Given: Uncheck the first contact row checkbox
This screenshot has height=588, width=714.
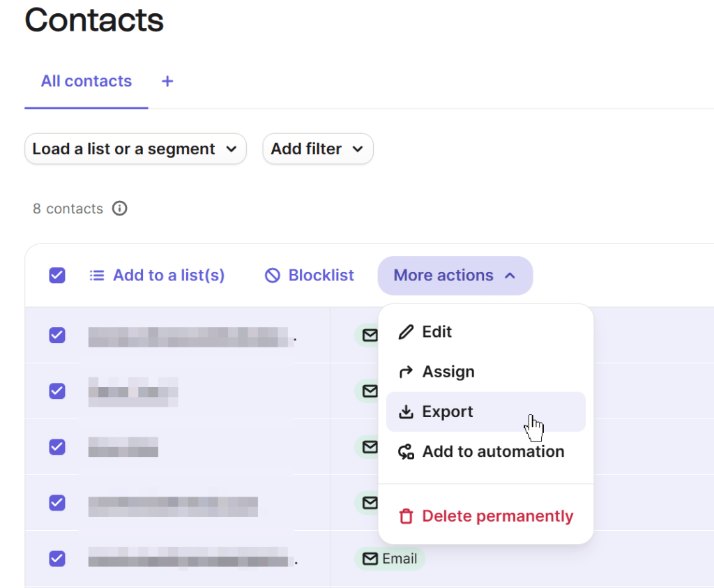Looking at the screenshot, I should [x=56, y=336].
